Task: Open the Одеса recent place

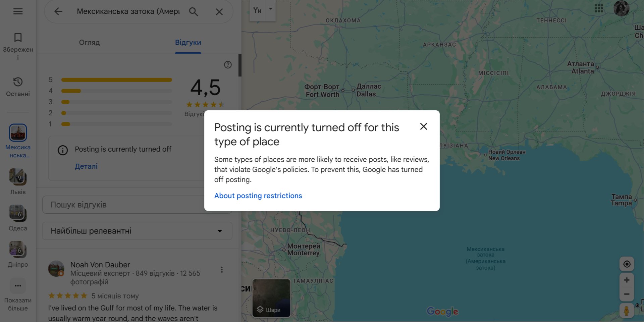Action: (18, 213)
